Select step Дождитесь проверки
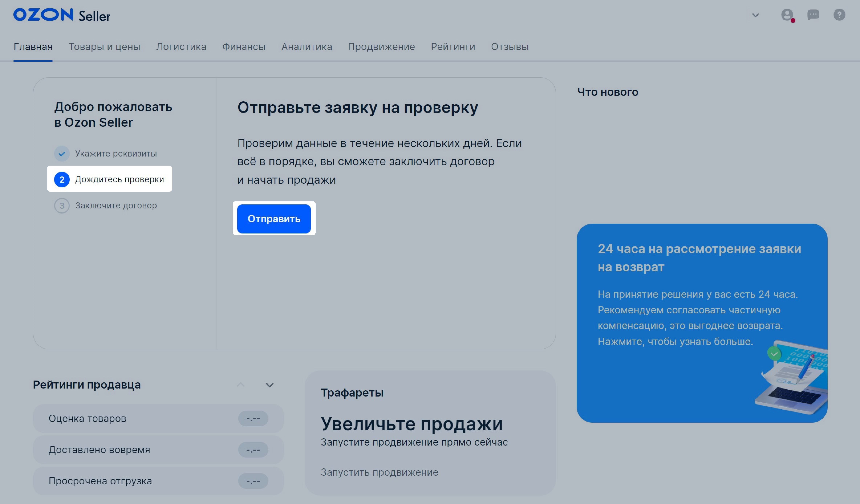Viewport: 860px width, 504px height. click(x=109, y=179)
